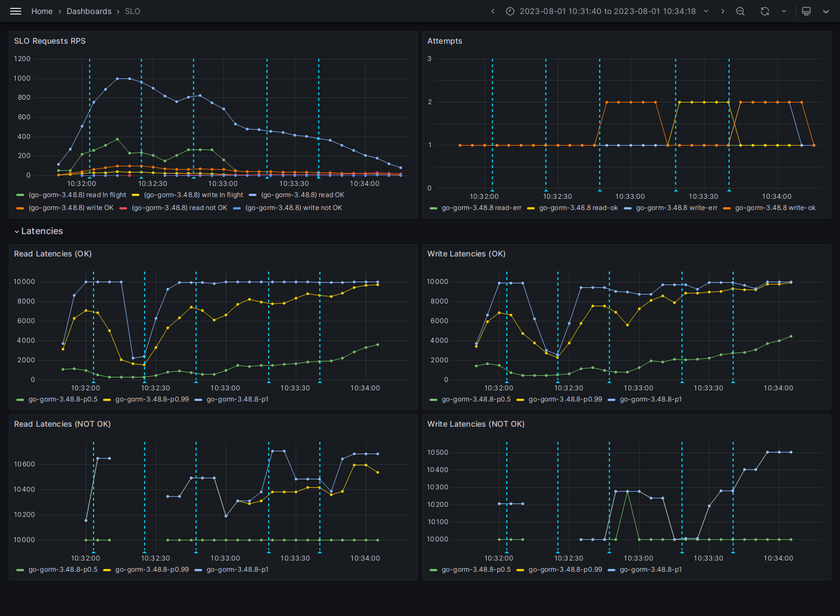This screenshot has height=616, width=840.
Task: Open Write Latencies (NOT OK) panel title
Action: pos(476,424)
